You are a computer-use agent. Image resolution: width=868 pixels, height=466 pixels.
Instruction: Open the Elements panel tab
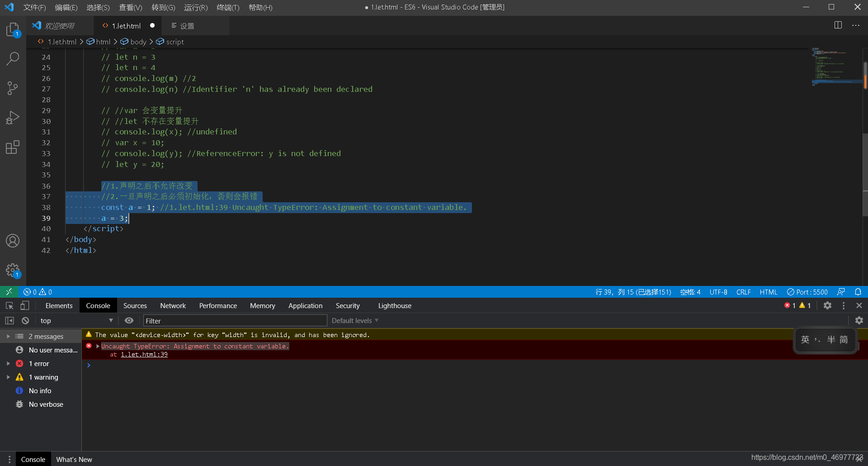click(x=59, y=305)
